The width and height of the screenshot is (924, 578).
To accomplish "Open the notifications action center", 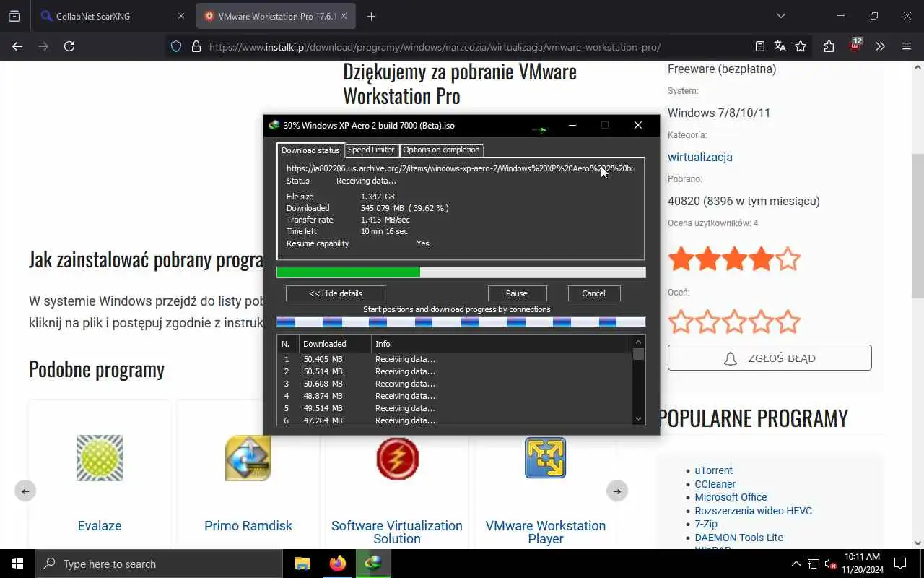I will pyautogui.click(x=900, y=564).
